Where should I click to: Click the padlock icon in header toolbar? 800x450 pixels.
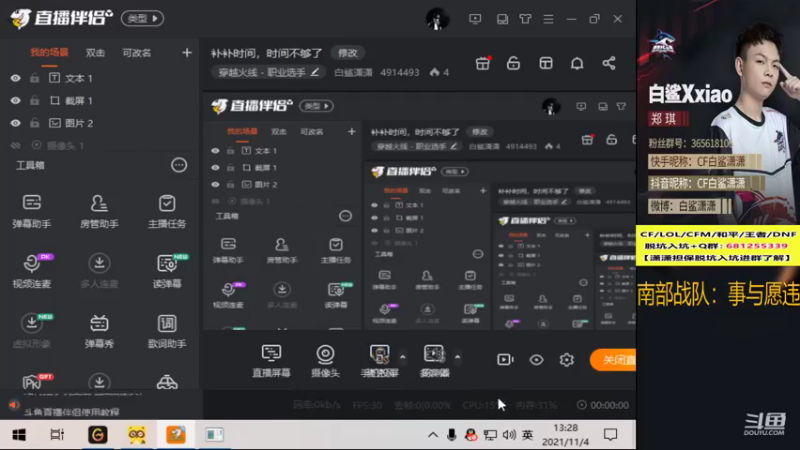click(x=513, y=63)
